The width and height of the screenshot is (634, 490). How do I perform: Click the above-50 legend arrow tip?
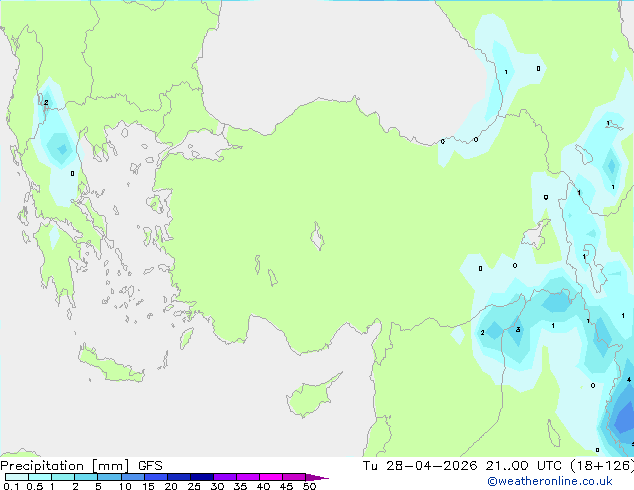pos(317,477)
